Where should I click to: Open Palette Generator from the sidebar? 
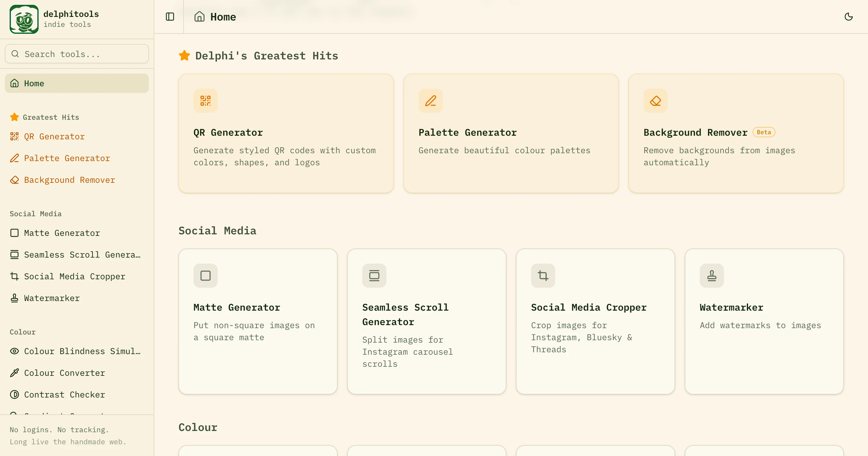pyautogui.click(x=77, y=158)
